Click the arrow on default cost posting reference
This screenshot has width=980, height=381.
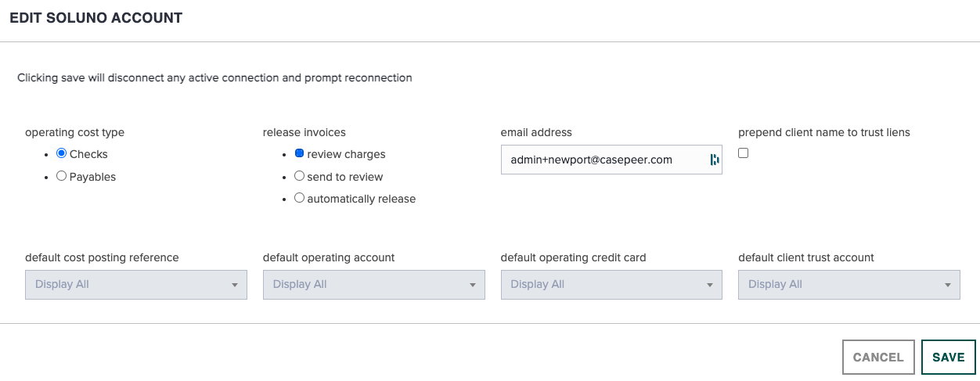coord(235,286)
